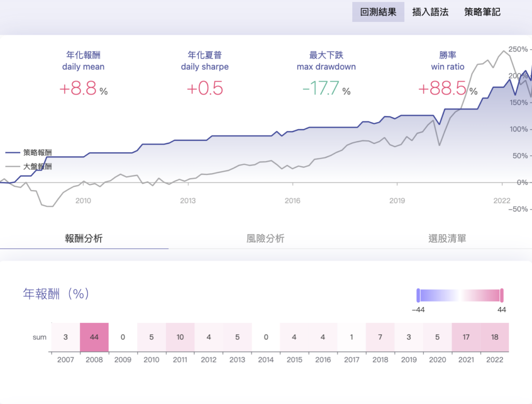Click the 年化報酬 daily mean label
532x404 pixels.
83,61
